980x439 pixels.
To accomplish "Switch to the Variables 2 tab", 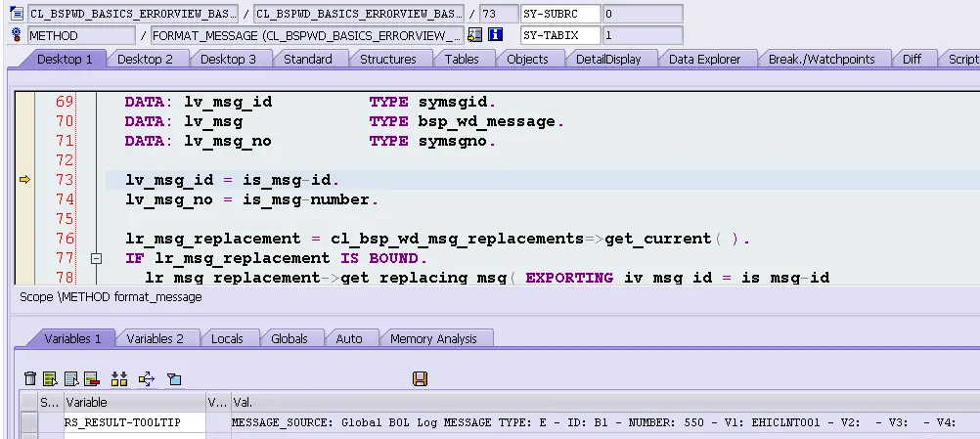I will (x=155, y=338).
